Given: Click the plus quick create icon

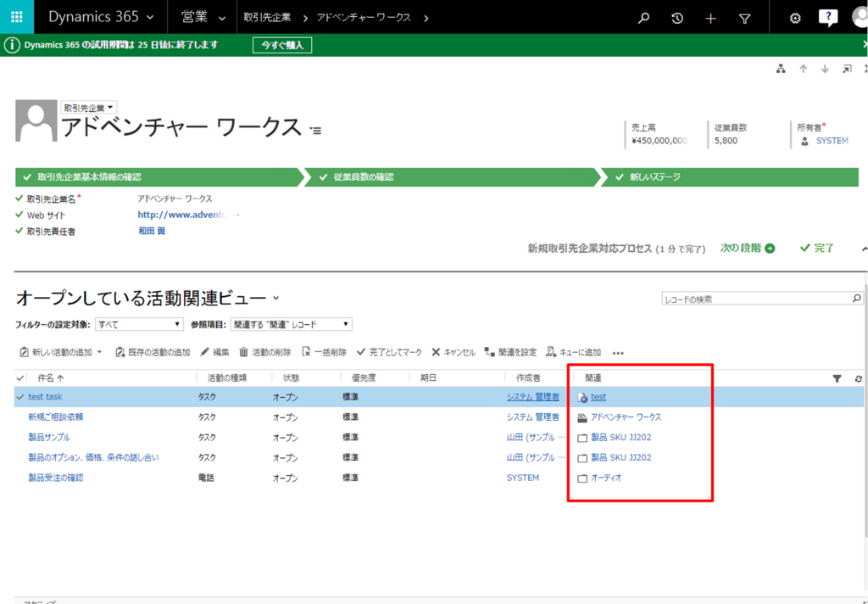Looking at the screenshot, I should [x=711, y=19].
